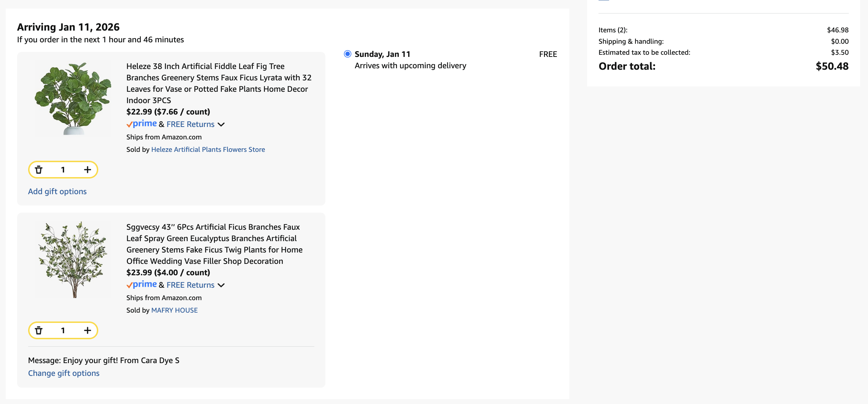Delete the Heleze fiddle leaf item via trash icon
This screenshot has width=868, height=404.
(x=39, y=170)
